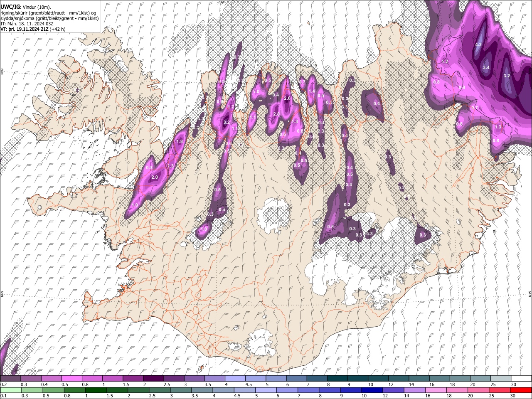Click the light gray 25–30 swatch in upper legend
Screen dimensions: 532x399
(x=501, y=379)
